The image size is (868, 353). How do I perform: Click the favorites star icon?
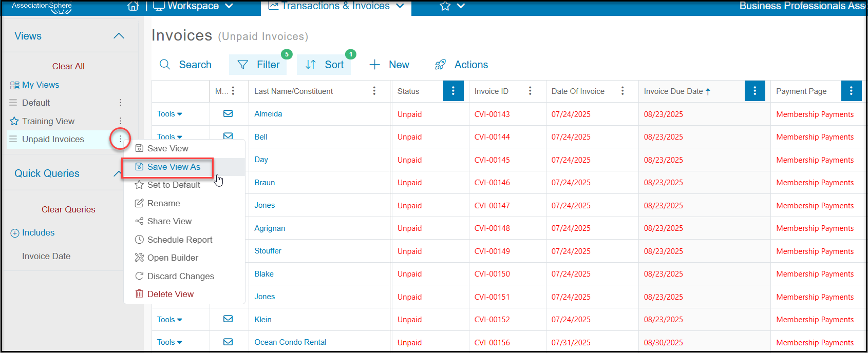point(445,6)
